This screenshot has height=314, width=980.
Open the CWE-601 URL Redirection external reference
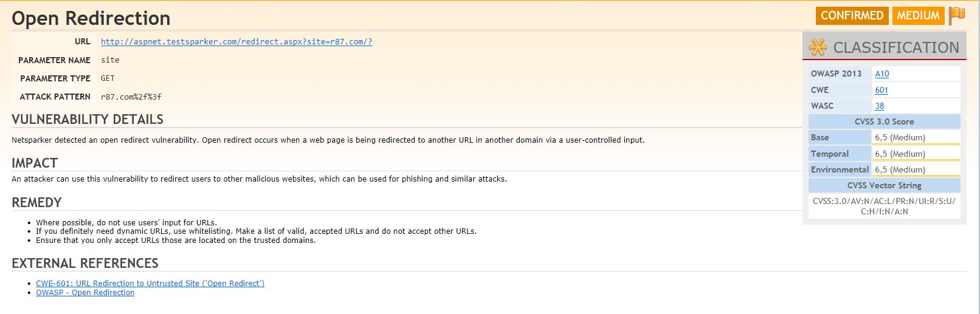150,284
